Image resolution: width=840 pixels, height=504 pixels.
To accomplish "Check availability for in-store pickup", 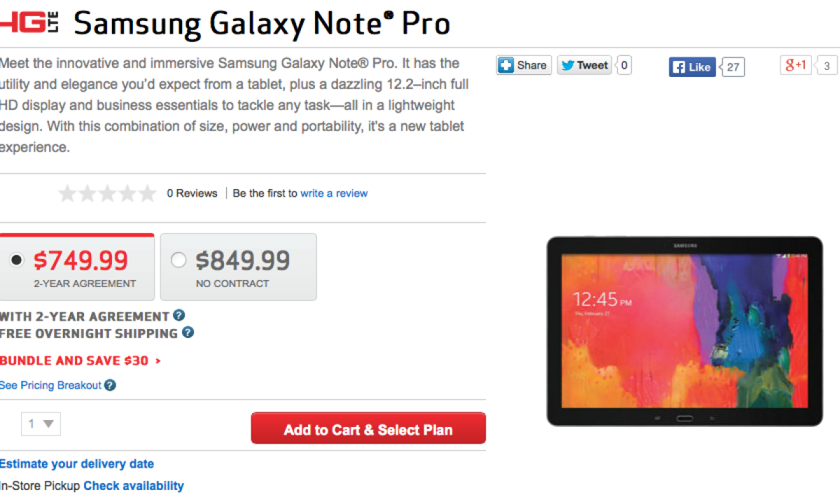I will (134, 485).
